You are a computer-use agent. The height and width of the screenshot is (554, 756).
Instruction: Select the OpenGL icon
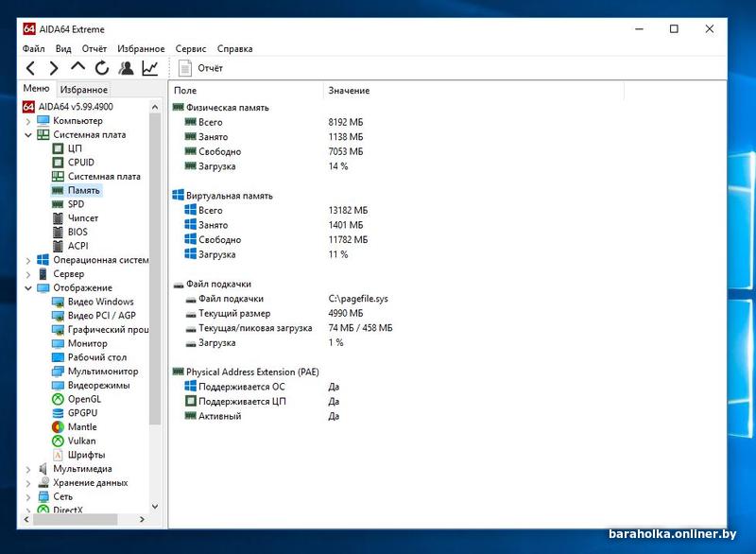(x=58, y=399)
